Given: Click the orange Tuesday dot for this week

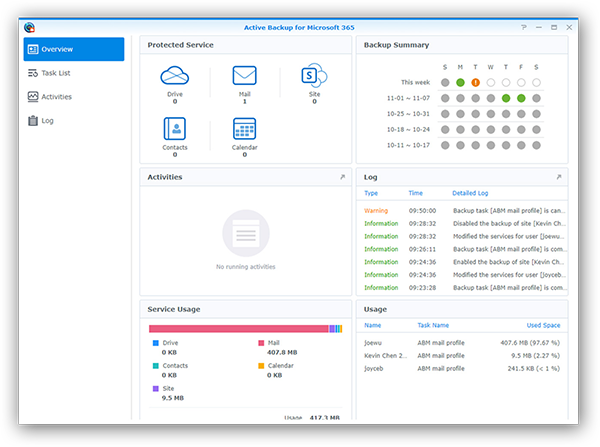Looking at the screenshot, I should point(476,82).
